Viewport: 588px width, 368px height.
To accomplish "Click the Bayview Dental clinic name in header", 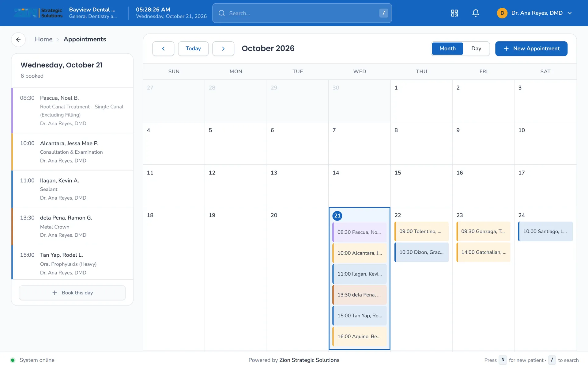I will [x=92, y=10].
